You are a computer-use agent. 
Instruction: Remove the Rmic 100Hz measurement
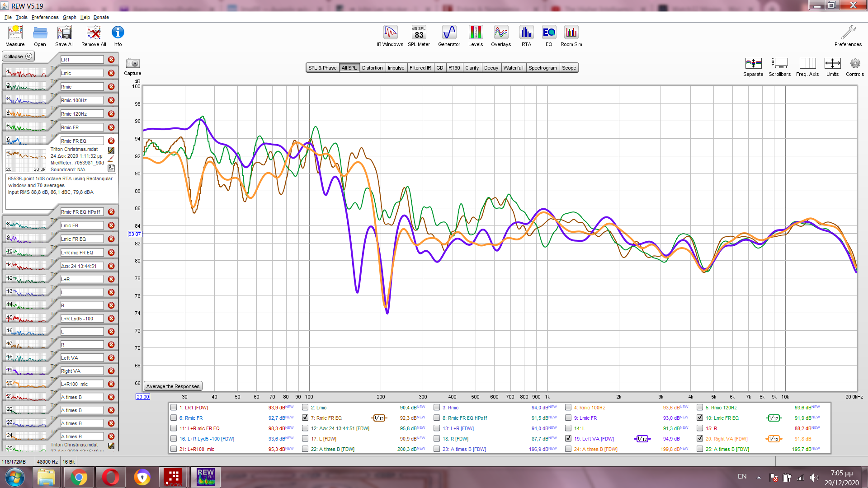111,100
